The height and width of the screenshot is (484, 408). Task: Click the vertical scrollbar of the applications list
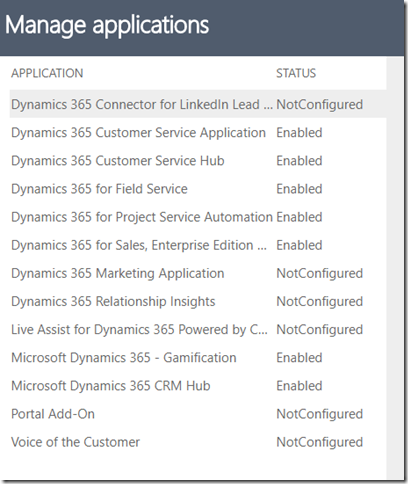(395, 268)
